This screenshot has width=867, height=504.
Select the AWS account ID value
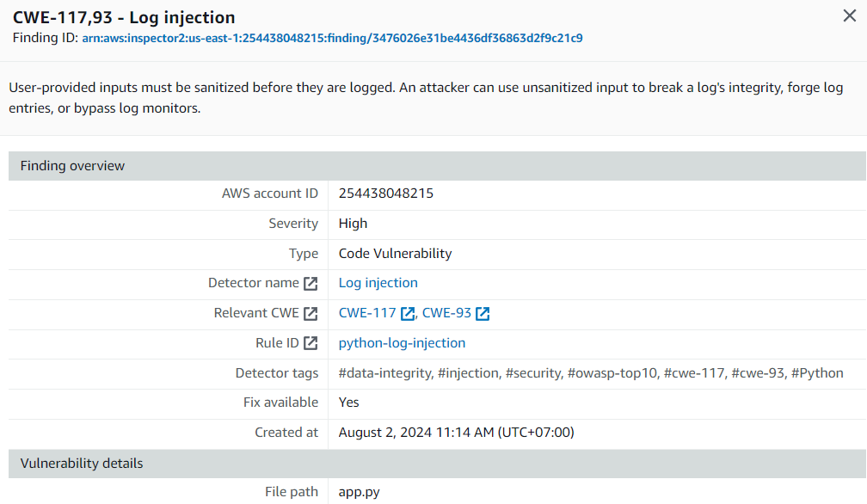pyautogui.click(x=386, y=194)
